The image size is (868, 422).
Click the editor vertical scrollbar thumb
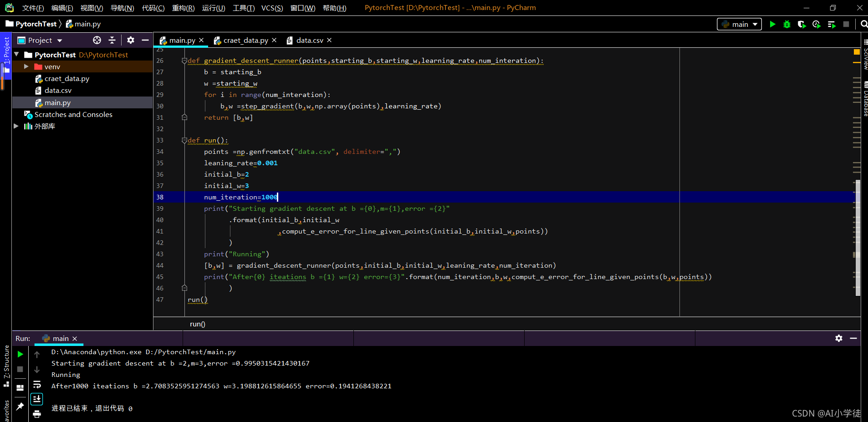coord(858,238)
